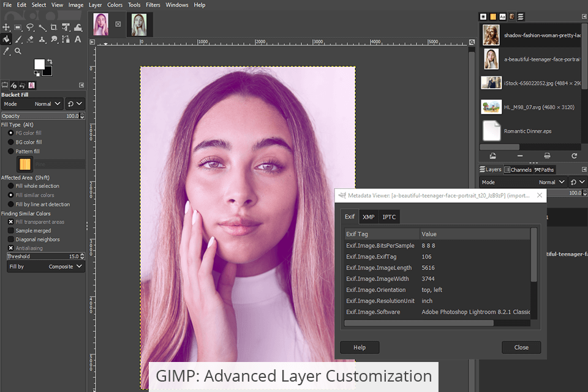Remove entry button in document history
Viewport: 588px width, 392px height.
520,156
